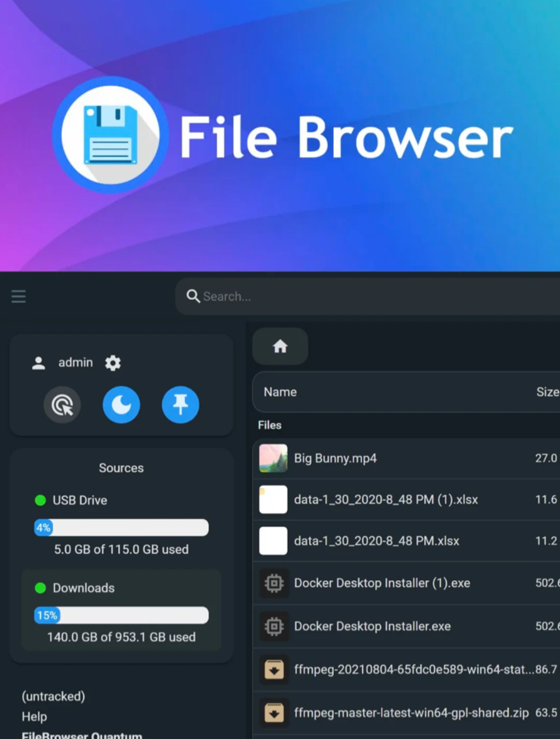Screen dimensions: 560x739
Task: Open the FileBrowser Quantum link
Action: point(82,735)
